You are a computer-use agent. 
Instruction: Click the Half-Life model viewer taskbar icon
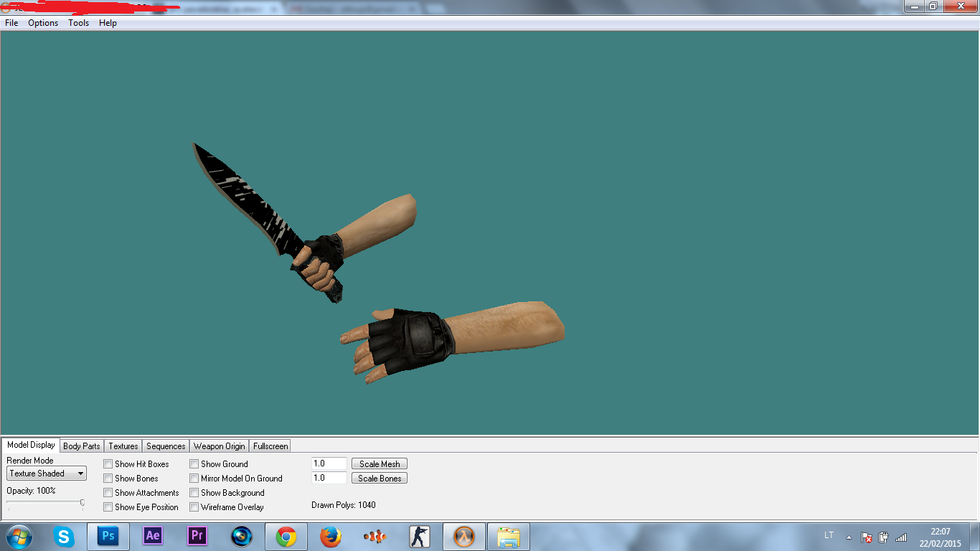pyautogui.click(x=464, y=537)
